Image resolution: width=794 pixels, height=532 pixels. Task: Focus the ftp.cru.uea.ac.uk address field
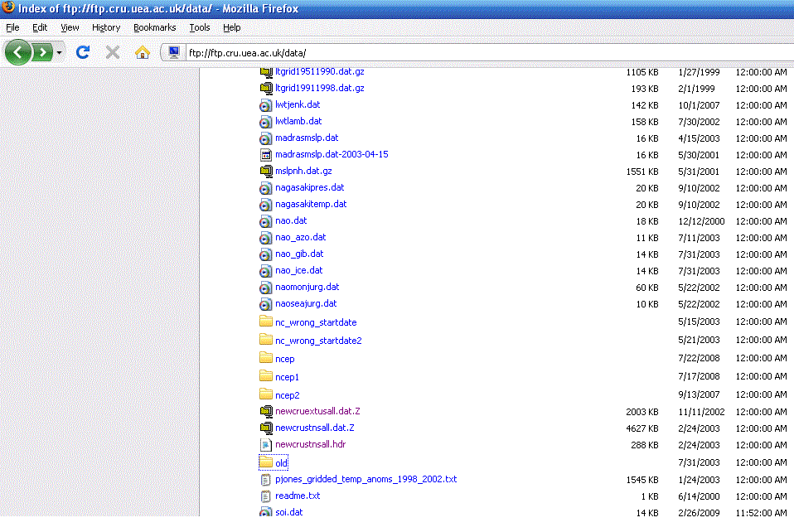click(x=489, y=53)
